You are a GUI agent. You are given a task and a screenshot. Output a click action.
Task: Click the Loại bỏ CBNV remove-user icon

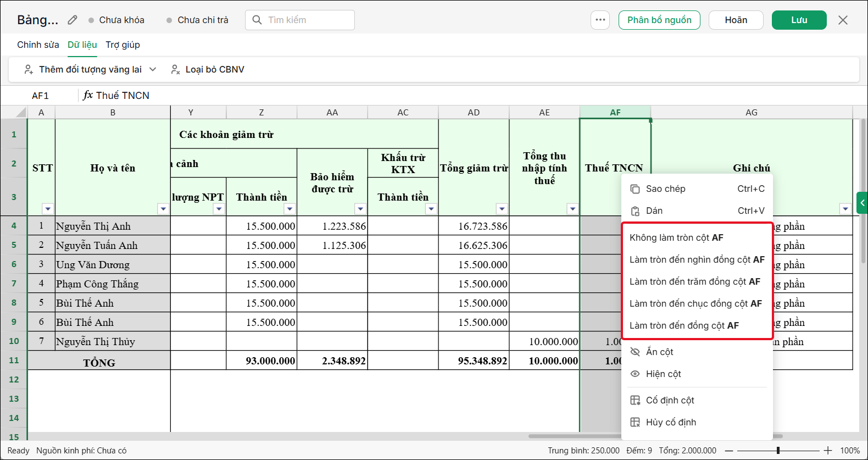tap(175, 69)
